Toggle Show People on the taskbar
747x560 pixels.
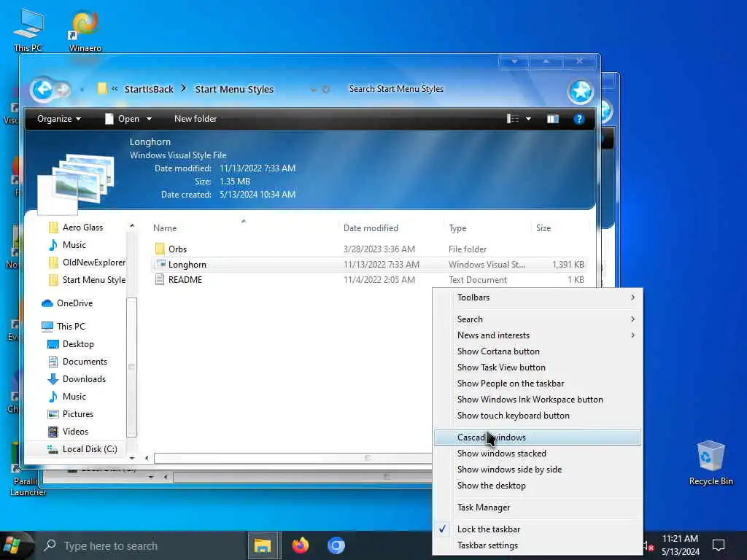pyautogui.click(x=538, y=384)
